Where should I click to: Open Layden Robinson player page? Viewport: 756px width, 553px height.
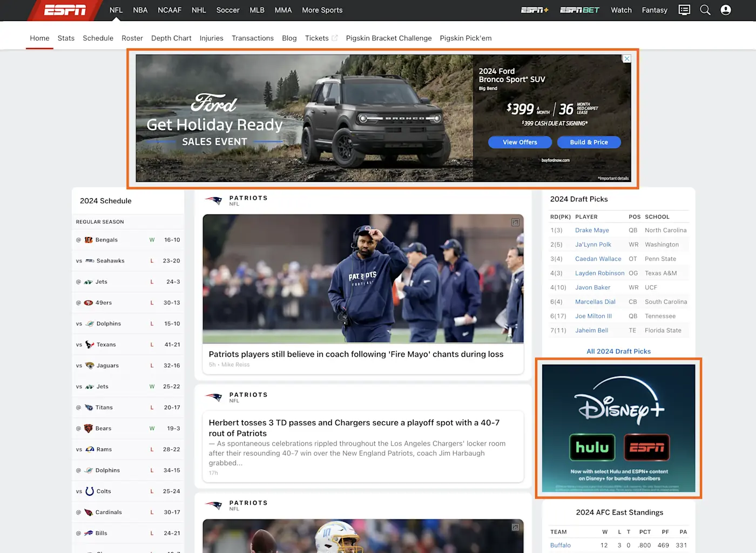[599, 273]
